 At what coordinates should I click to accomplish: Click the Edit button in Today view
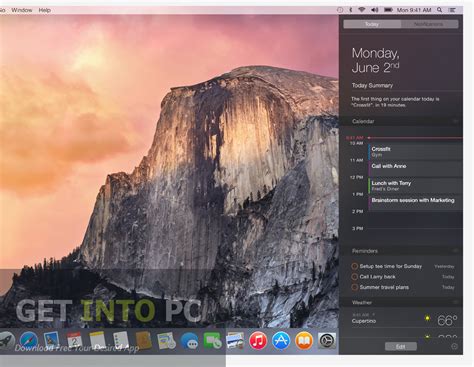pos(401,346)
